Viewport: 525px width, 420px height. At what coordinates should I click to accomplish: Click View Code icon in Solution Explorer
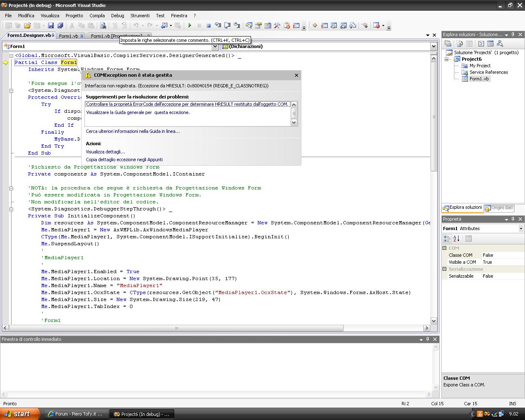point(481,43)
